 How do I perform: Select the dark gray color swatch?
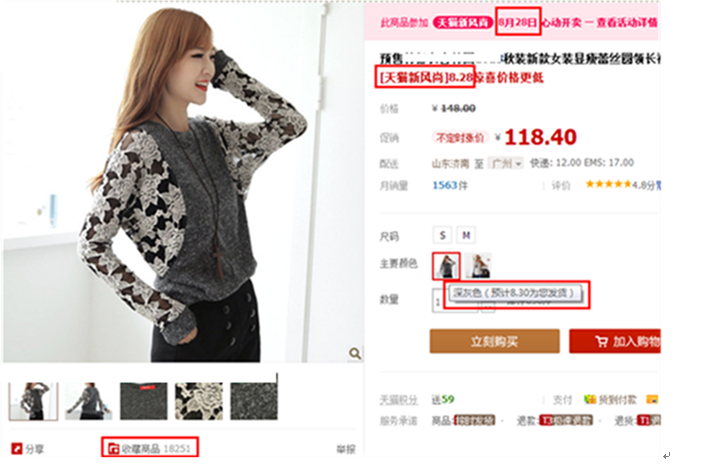pos(446,266)
